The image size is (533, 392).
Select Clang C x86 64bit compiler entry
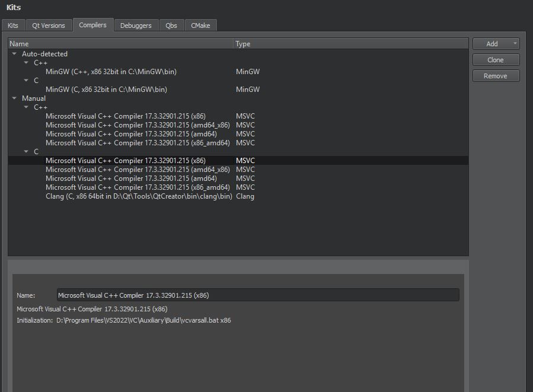[x=139, y=196]
